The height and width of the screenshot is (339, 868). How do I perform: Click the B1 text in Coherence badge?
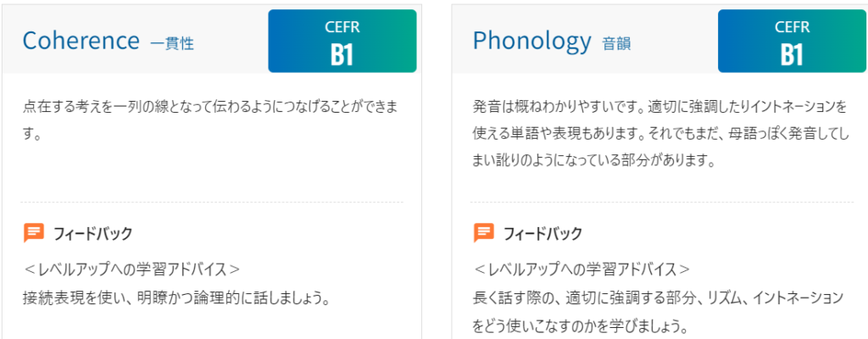pyautogui.click(x=342, y=55)
